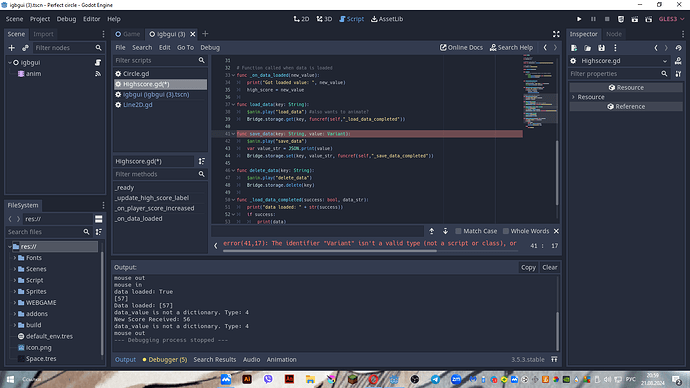
Task: Click signals icon on anim node
Action: [x=98, y=73]
